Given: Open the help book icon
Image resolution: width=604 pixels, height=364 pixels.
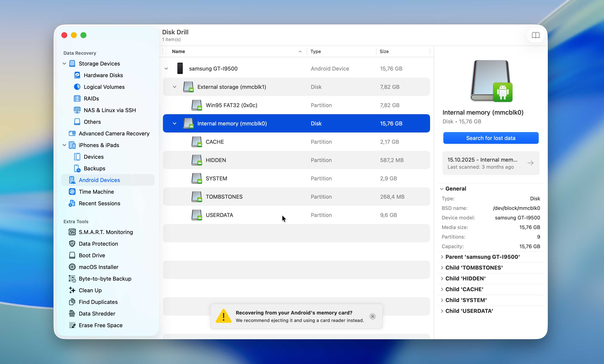Looking at the screenshot, I should [535, 35].
